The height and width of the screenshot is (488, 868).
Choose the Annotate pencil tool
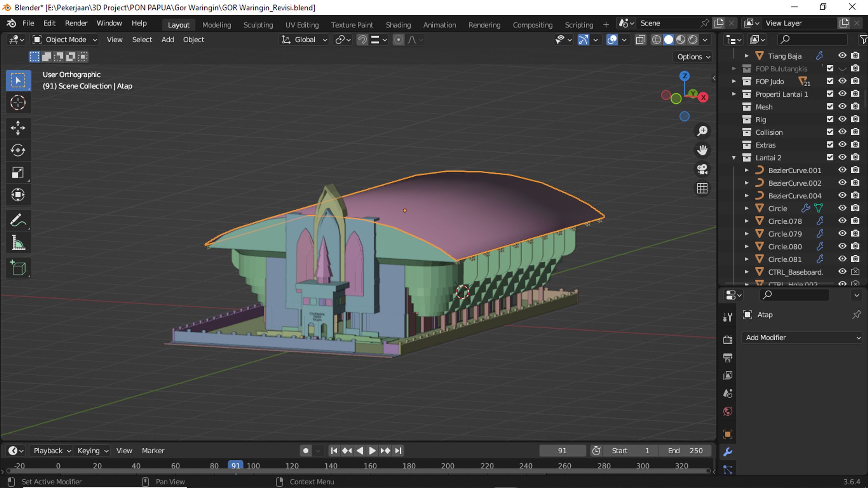tap(18, 221)
